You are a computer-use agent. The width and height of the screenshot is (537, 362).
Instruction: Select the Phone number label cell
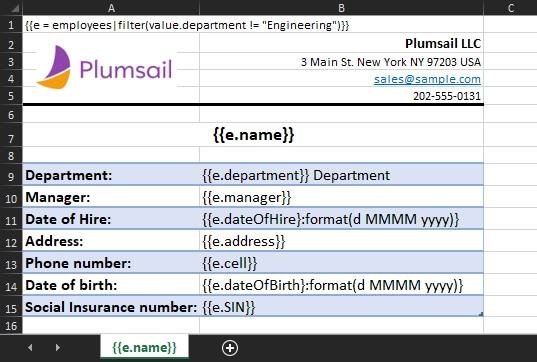(x=111, y=263)
